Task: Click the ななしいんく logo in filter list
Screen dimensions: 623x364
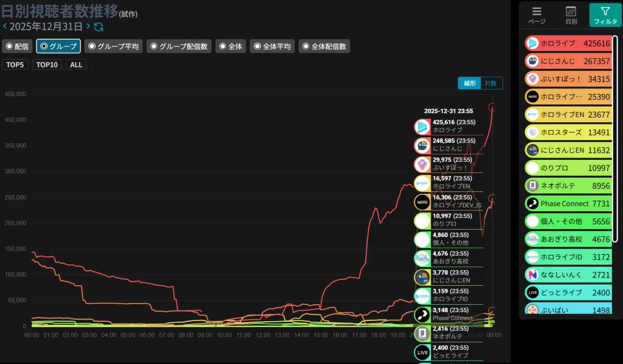Action: click(x=532, y=275)
